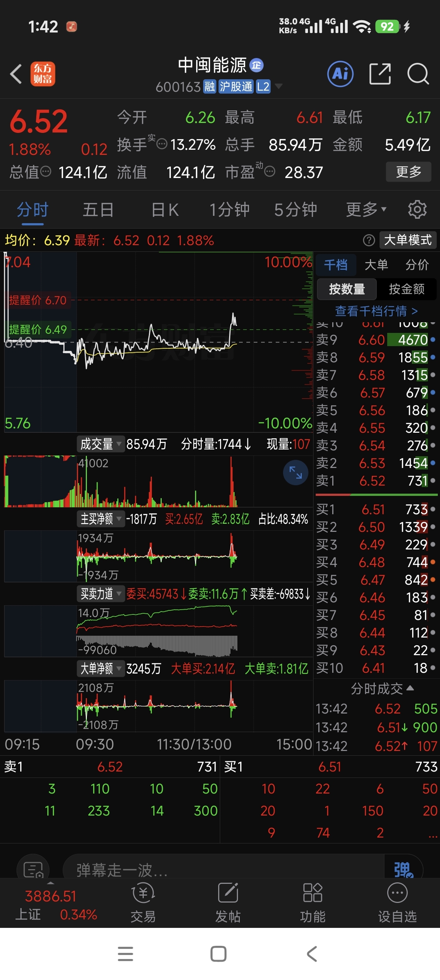Open the 功能 functions icon
440x980 pixels.
point(312,903)
